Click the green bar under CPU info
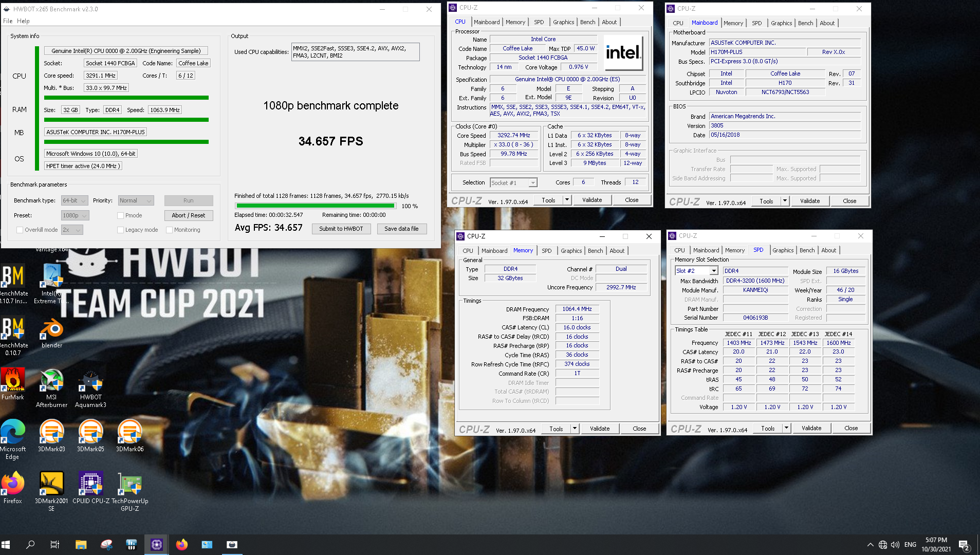 126,98
